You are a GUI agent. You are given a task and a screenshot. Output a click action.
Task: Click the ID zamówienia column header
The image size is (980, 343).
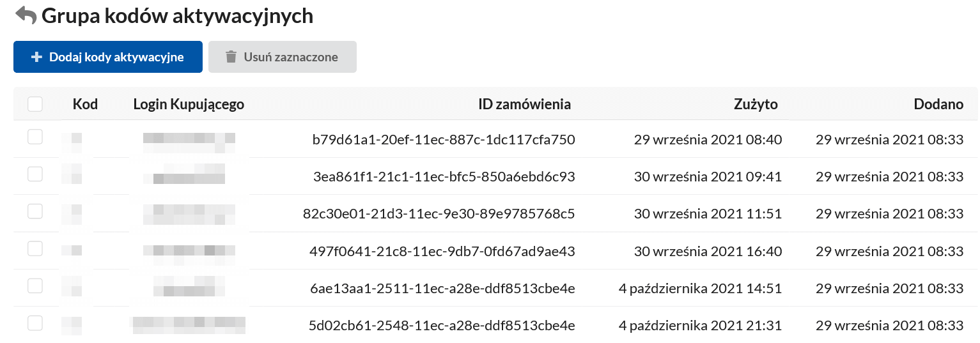(x=524, y=104)
